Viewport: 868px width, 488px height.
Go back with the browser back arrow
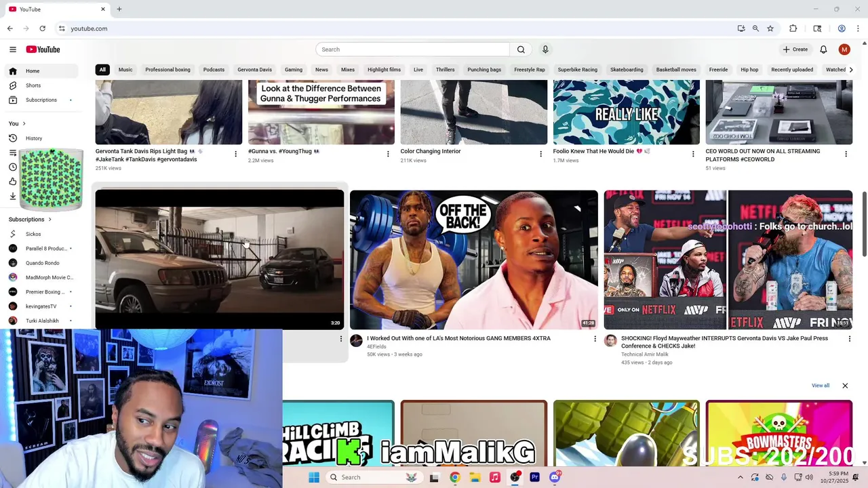point(9,28)
